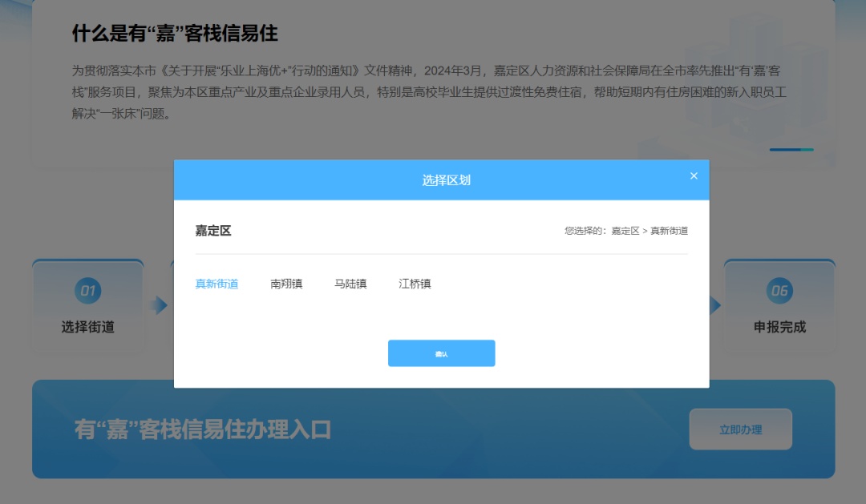Select the 江桥镇 district option
This screenshot has width=866, height=504.
[x=413, y=284]
